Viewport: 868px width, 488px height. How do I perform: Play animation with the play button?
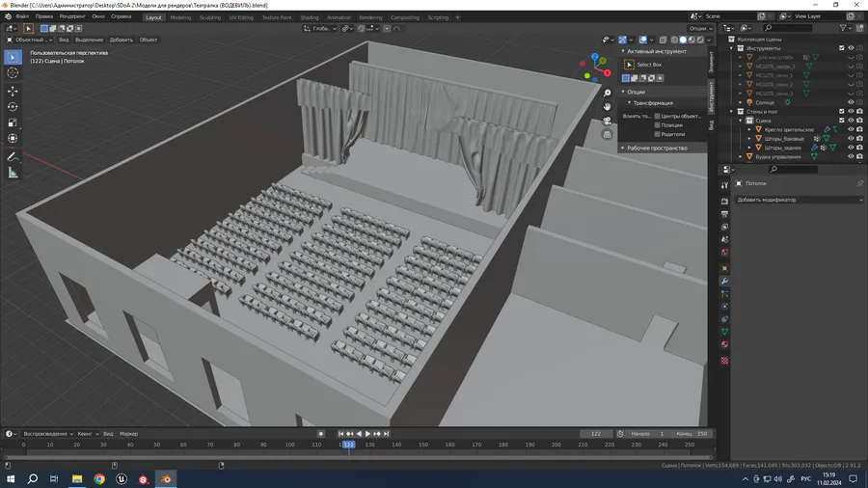pos(368,434)
